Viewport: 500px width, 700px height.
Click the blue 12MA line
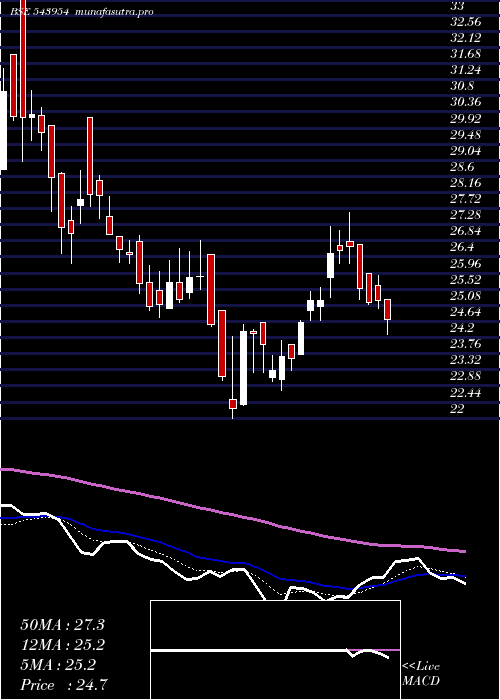pyautogui.click(x=232, y=563)
